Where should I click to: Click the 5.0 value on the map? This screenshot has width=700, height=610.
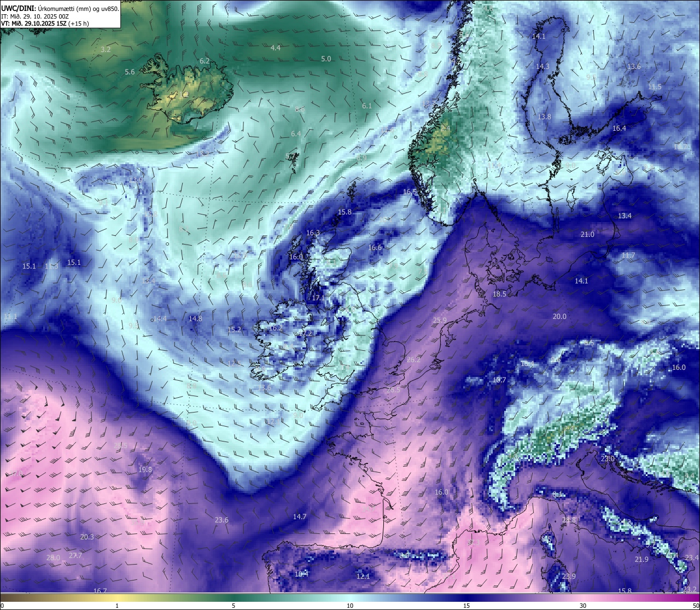coord(326,59)
